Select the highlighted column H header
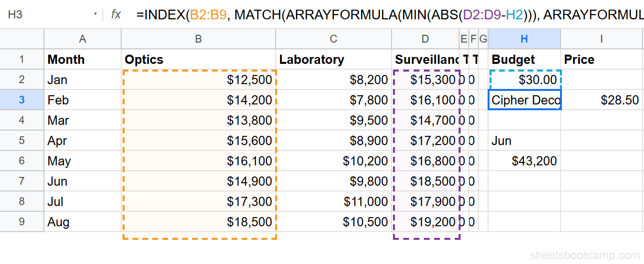644x264 pixels. (524, 39)
